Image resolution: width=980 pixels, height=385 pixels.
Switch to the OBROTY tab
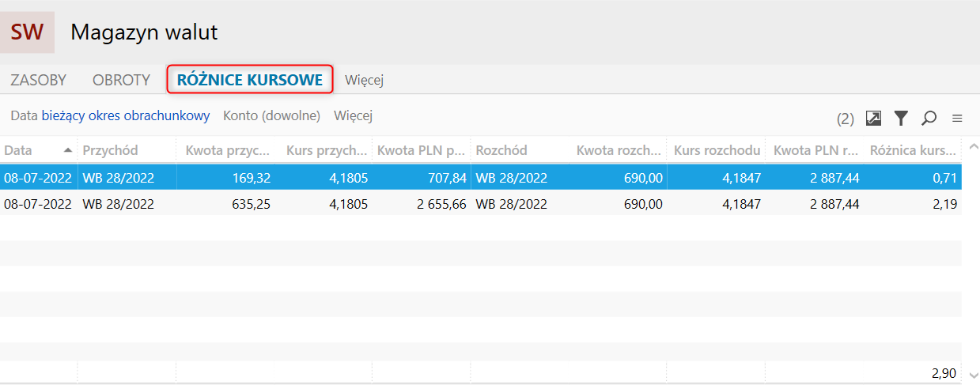121,80
